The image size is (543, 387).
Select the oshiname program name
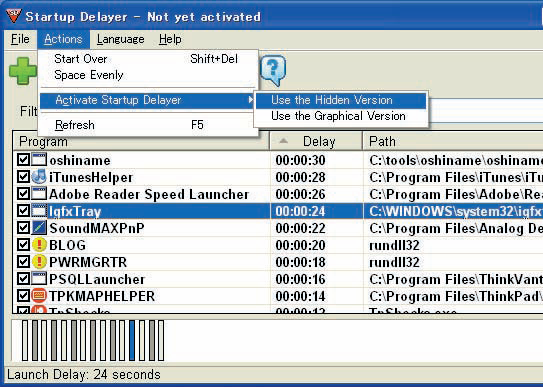80,160
